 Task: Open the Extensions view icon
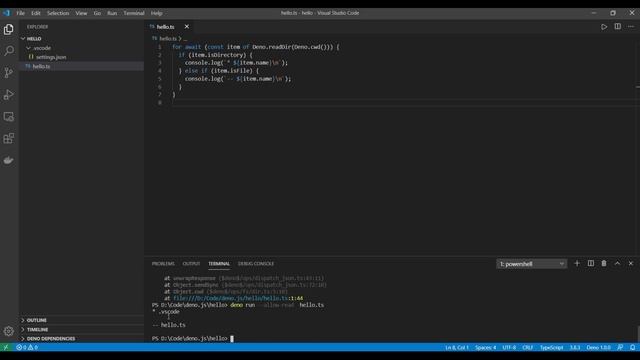(x=9, y=138)
